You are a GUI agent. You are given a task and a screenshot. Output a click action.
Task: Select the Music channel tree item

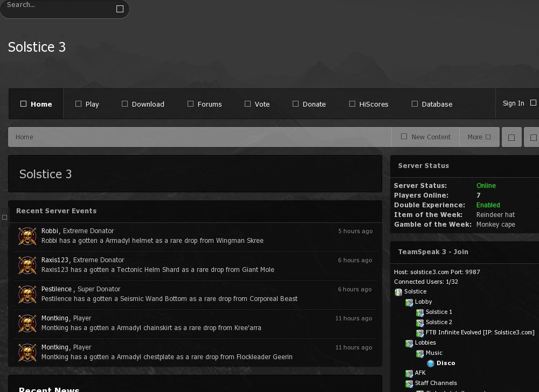pos(434,353)
